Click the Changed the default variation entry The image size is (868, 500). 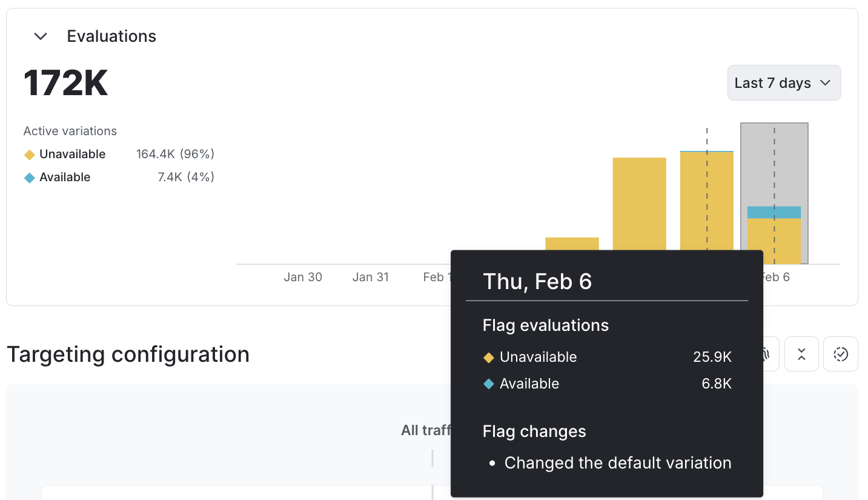(617, 462)
